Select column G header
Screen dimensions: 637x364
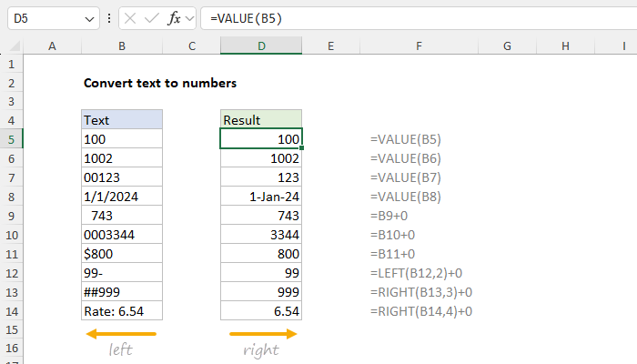pyautogui.click(x=507, y=45)
